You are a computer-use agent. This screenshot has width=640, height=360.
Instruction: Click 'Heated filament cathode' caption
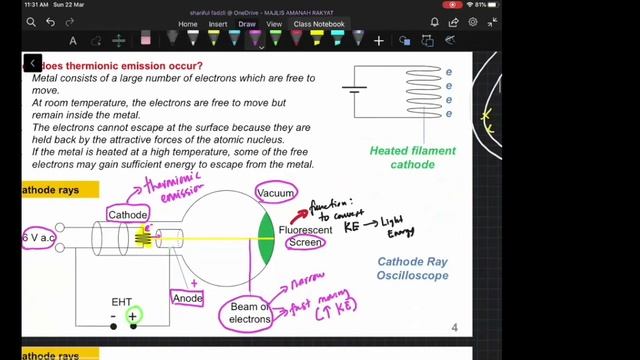pos(413,158)
